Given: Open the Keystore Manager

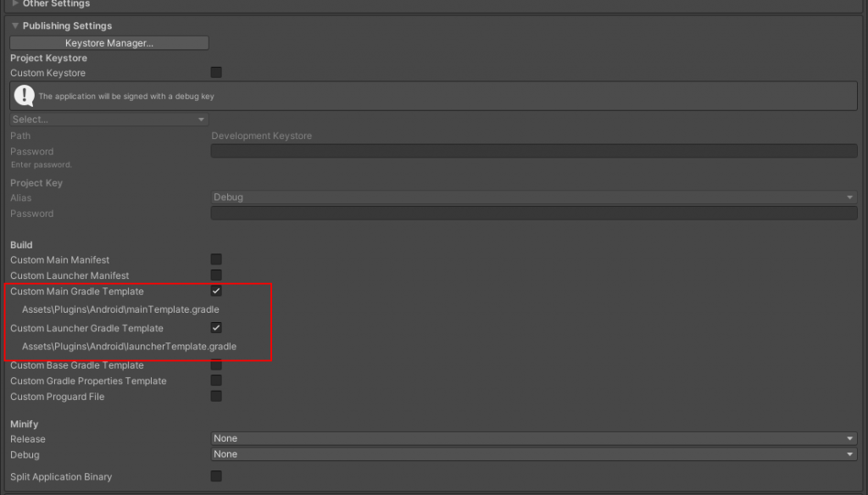Looking at the screenshot, I should pyautogui.click(x=109, y=42).
